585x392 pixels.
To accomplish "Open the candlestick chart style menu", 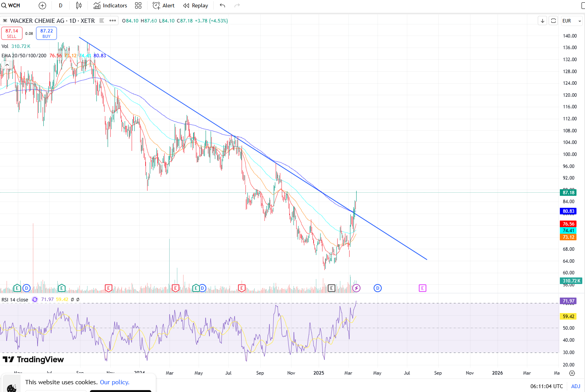I will 79,5.
